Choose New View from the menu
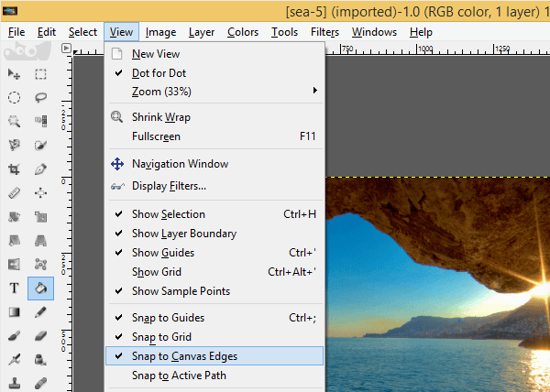The image size is (550, 392). point(214,54)
